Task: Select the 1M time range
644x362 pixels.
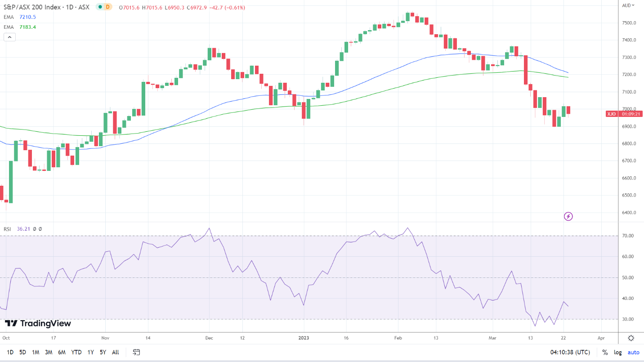Action: [x=36, y=352]
